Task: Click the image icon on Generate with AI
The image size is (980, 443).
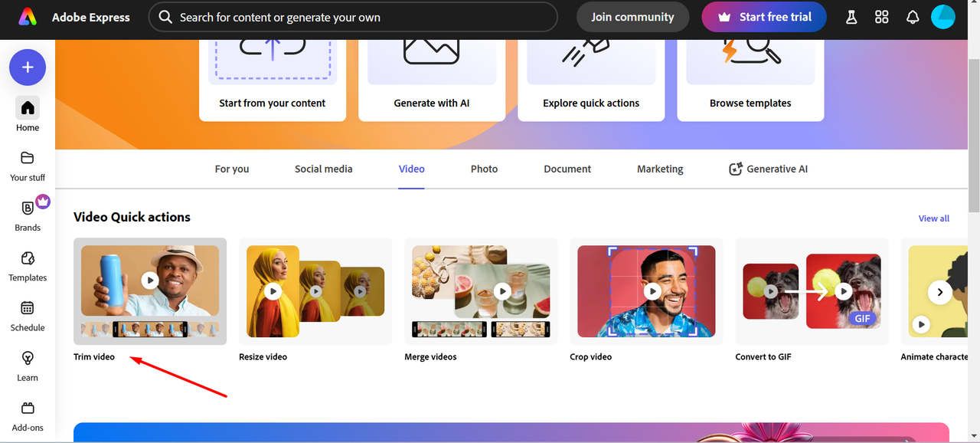Action: [x=432, y=51]
